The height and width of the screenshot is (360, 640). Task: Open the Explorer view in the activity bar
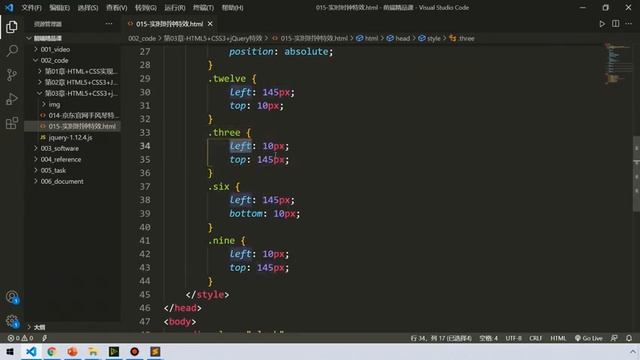click(x=12, y=27)
